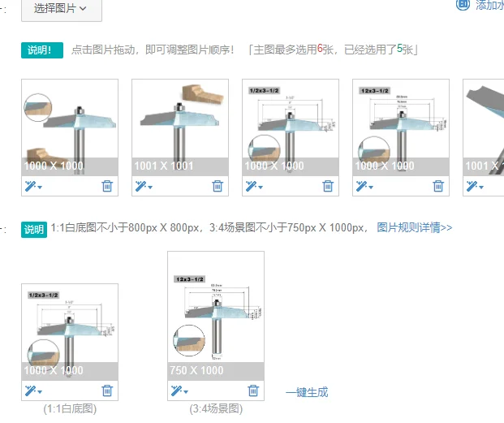The image size is (504, 423).
Task: Expand the edit arrow on the first main image
Action: coord(40,187)
